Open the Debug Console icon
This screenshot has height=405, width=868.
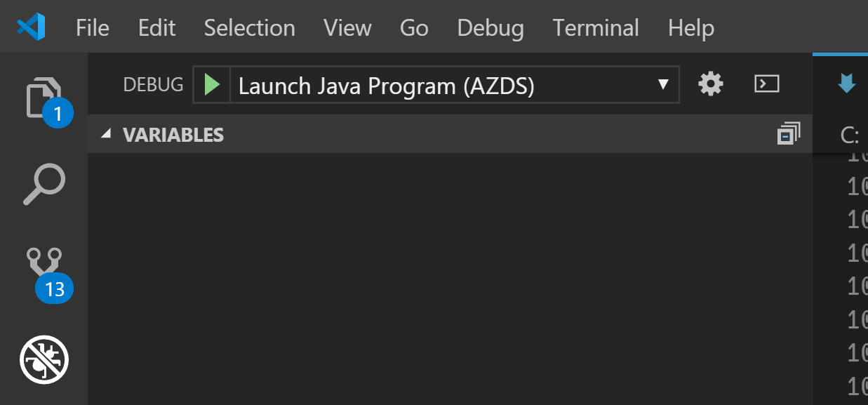coord(767,85)
